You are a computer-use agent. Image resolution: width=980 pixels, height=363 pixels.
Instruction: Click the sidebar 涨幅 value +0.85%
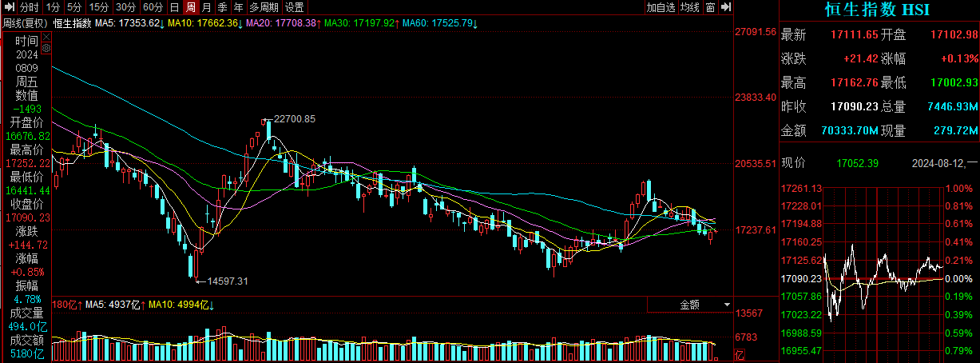click(x=28, y=272)
